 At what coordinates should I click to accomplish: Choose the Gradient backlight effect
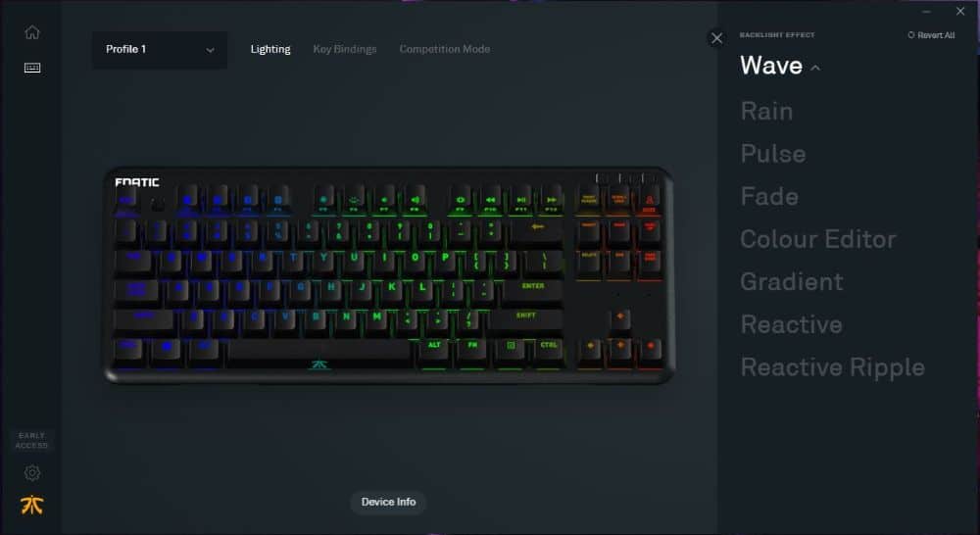(x=792, y=282)
